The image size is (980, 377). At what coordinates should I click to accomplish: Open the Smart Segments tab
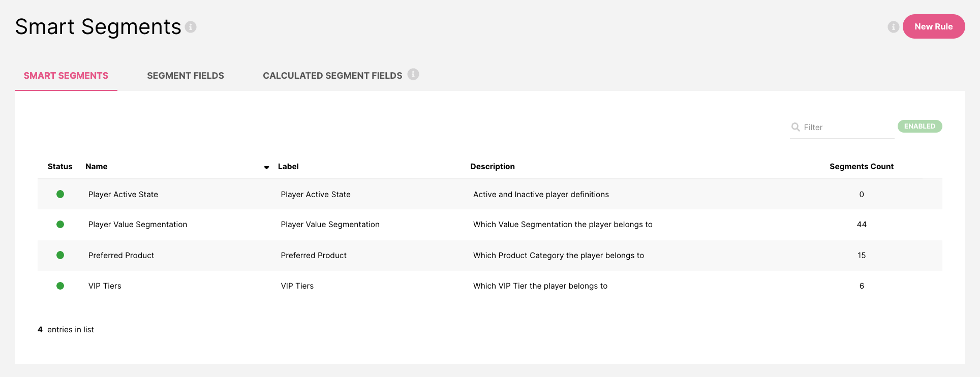click(66, 76)
